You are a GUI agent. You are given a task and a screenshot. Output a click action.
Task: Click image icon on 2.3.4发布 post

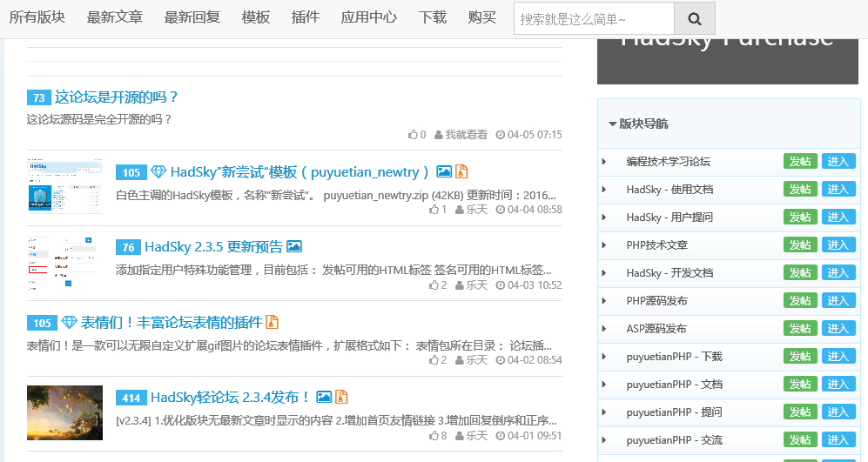[324, 398]
